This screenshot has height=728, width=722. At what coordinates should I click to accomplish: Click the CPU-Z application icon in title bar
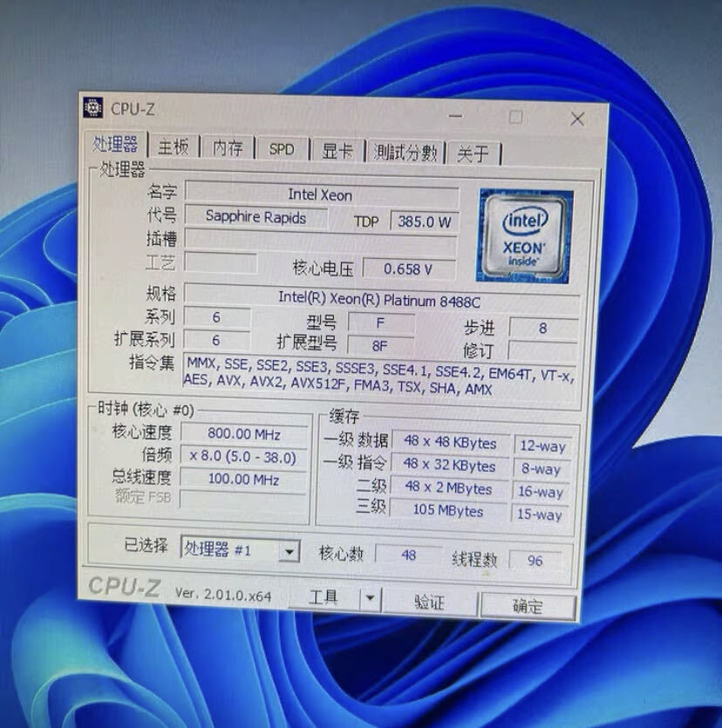click(93, 107)
